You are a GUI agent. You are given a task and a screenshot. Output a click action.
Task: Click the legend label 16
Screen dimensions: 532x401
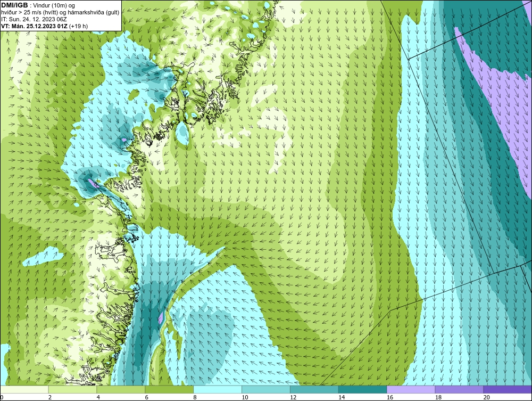tap(390, 397)
